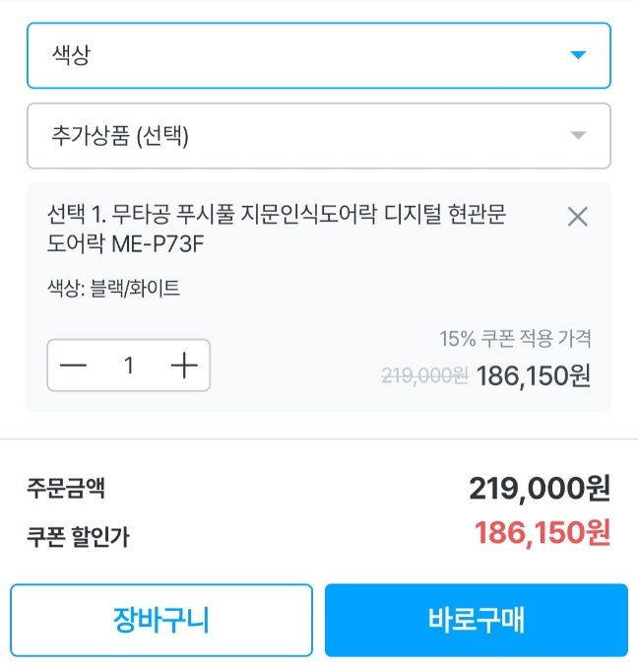Tap the 바로구매 button
The image size is (638, 672).
coord(476,621)
